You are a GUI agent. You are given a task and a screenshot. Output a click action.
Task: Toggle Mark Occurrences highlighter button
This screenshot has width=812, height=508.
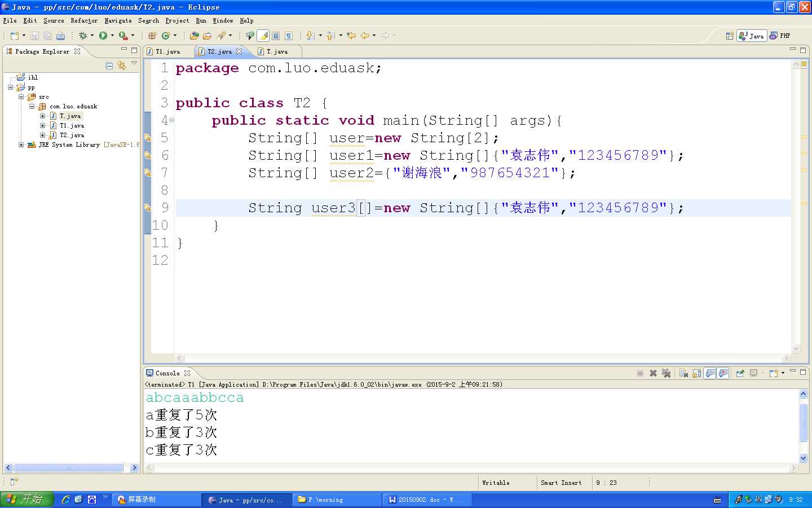coord(263,36)
